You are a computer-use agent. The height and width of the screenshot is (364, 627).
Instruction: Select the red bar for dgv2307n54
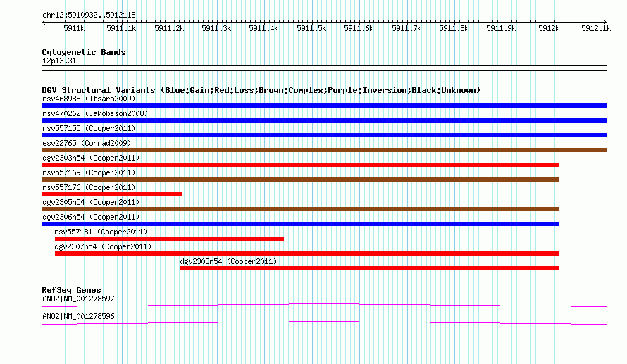point(306,253)
